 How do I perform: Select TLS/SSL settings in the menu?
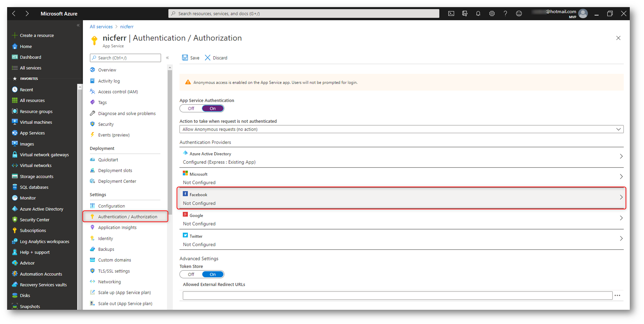114,271
